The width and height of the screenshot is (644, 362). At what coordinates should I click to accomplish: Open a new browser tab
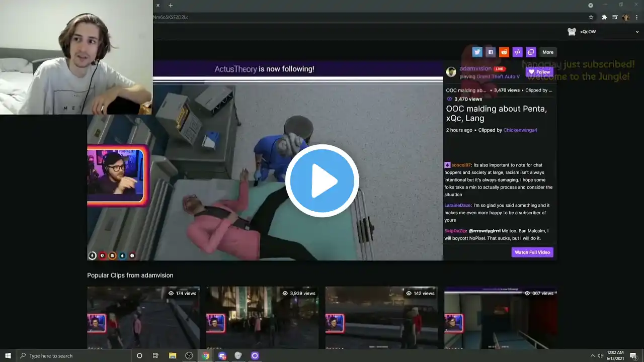171,5
